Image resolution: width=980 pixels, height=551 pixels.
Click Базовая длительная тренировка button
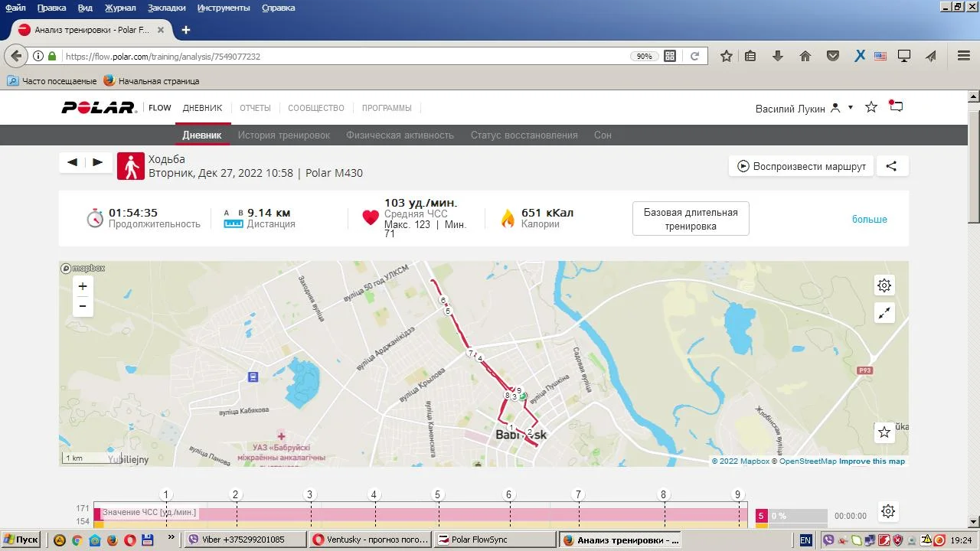coord(691,219)
